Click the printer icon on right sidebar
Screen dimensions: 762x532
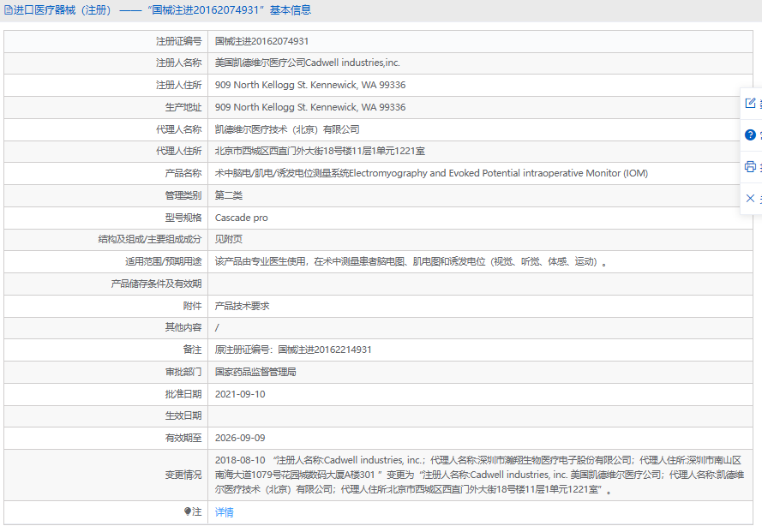(750, 167)
